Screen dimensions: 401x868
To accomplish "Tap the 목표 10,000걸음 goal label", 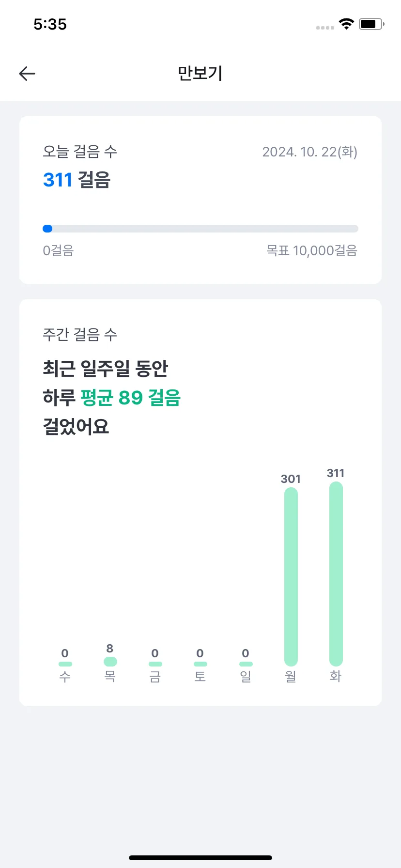I will [312, 250].
